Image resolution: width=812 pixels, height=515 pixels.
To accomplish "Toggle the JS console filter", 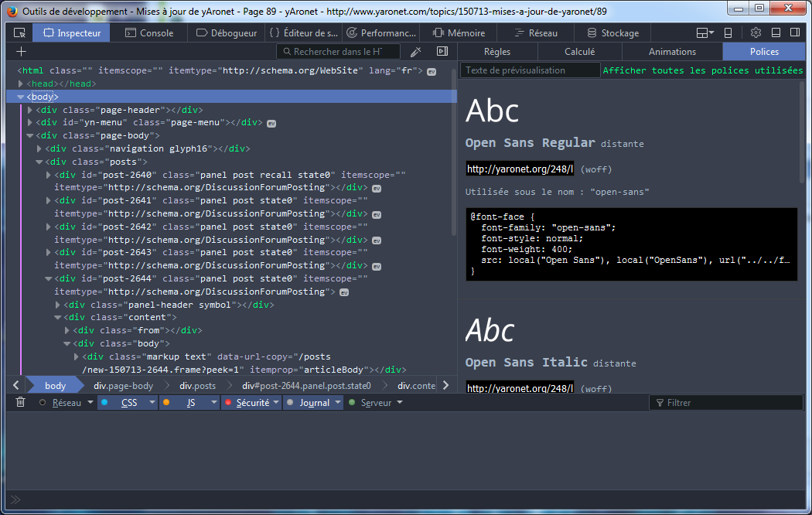I will 190,402.
